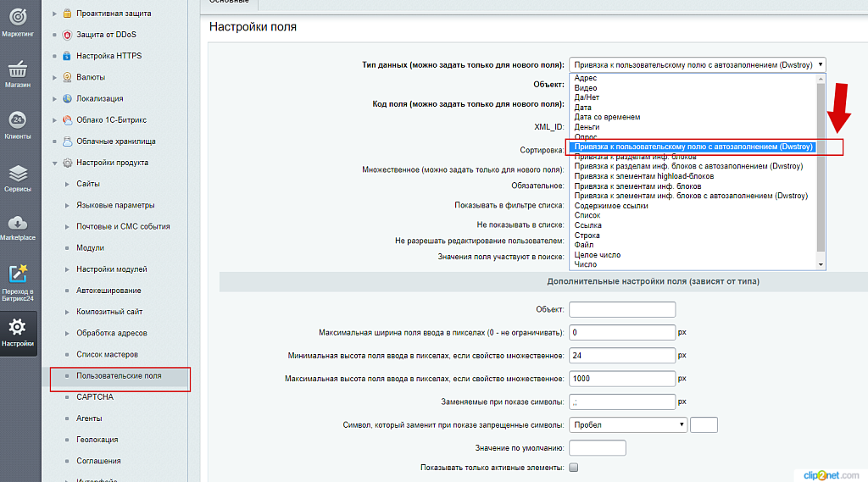Screen dimensions: 868x482
Task: Click the Значение по умолчанию input field
Action: click(x=597, y=448)
